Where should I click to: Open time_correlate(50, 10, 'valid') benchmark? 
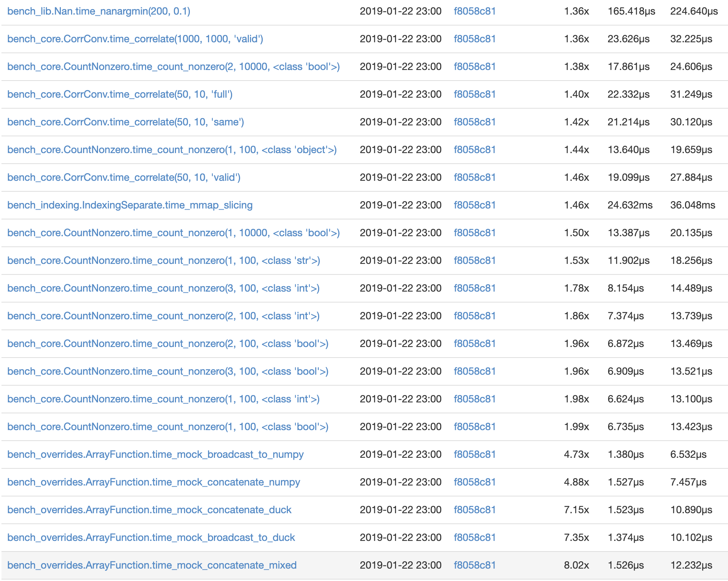coord(124,178)
